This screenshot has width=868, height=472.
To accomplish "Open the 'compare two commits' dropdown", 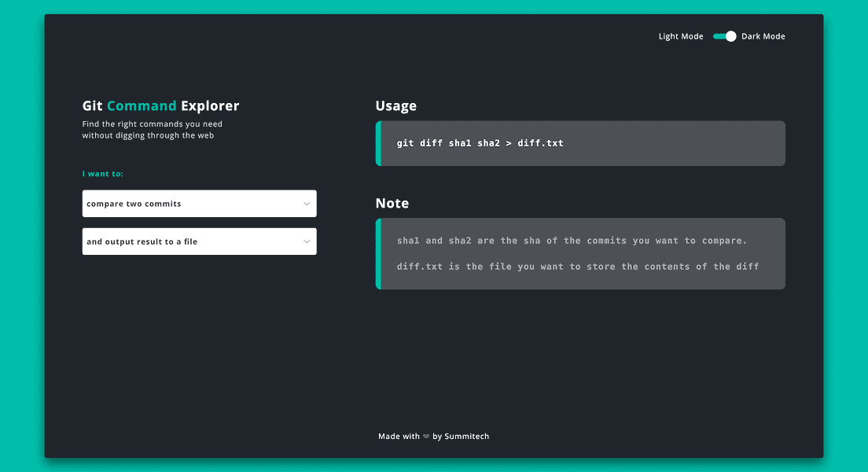I will pos(199,203).
